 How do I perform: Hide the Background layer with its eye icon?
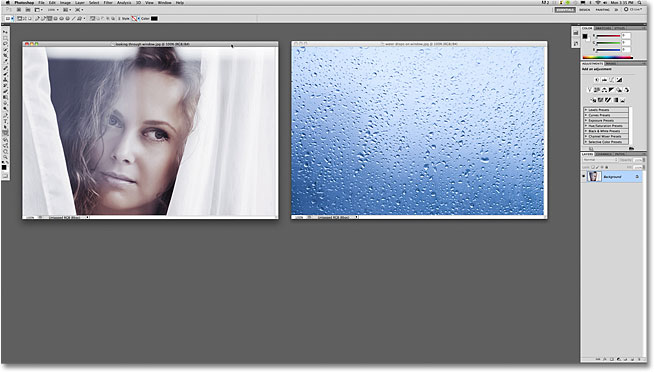584,176
